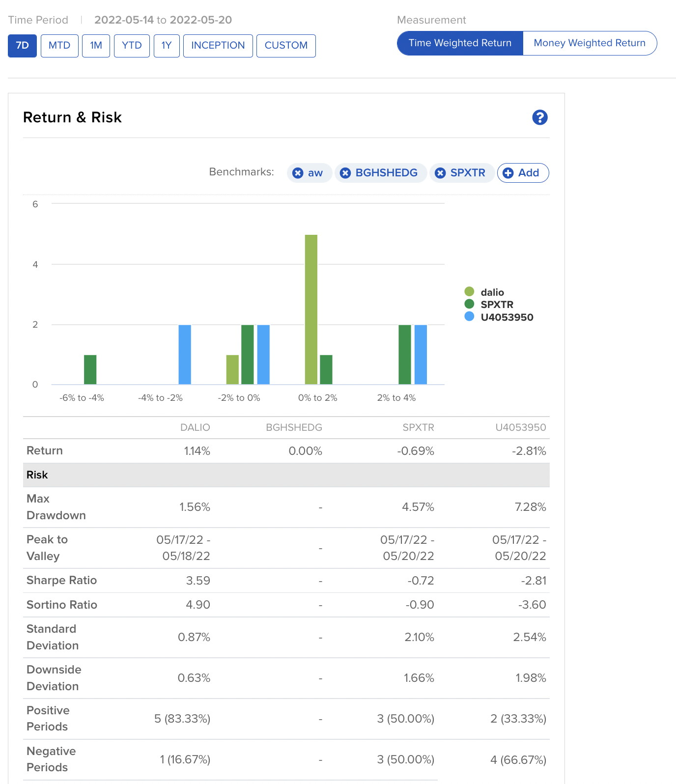The width and height of the screenshot is (676, 784).
Task: Switch time period to 1Y
Action: [167, 46]
